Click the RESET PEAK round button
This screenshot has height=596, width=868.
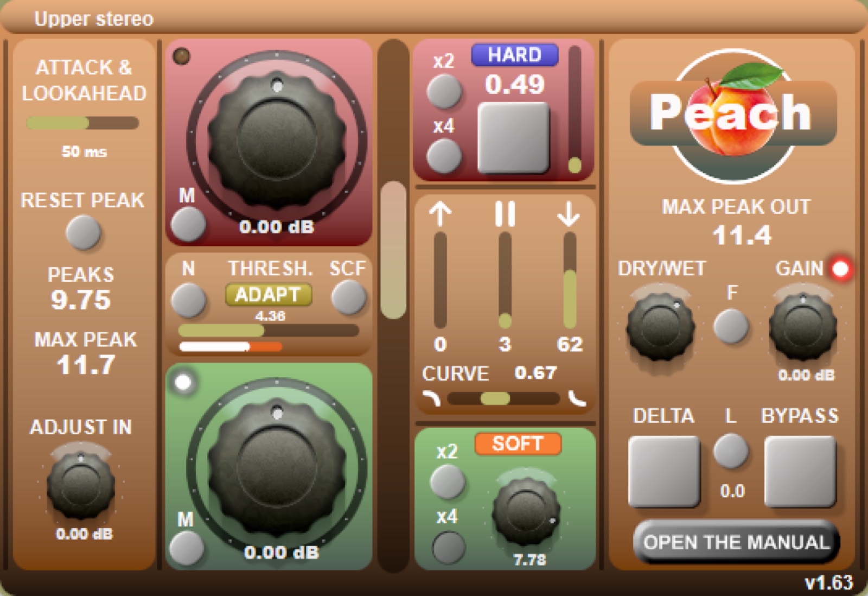83,232
